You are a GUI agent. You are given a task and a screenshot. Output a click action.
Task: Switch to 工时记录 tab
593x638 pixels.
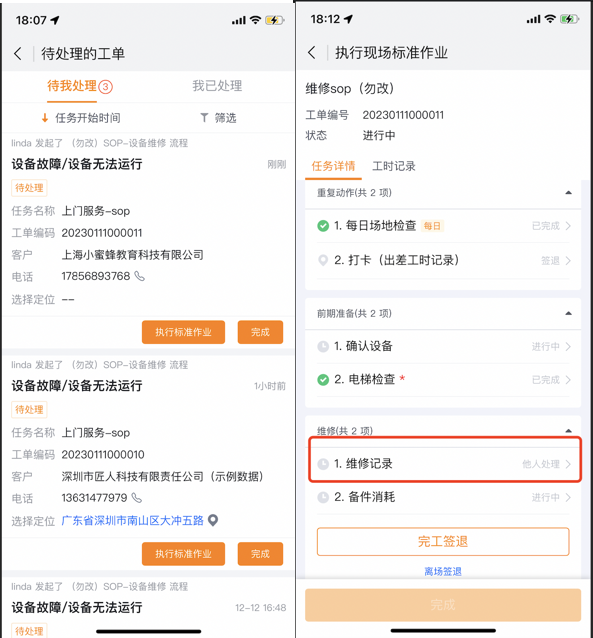(394, 166)
